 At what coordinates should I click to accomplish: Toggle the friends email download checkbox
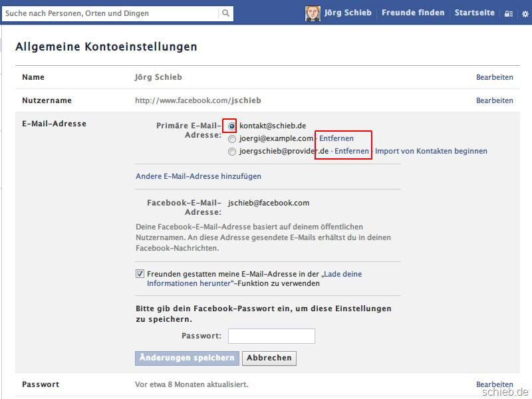(x=140, y=274)
